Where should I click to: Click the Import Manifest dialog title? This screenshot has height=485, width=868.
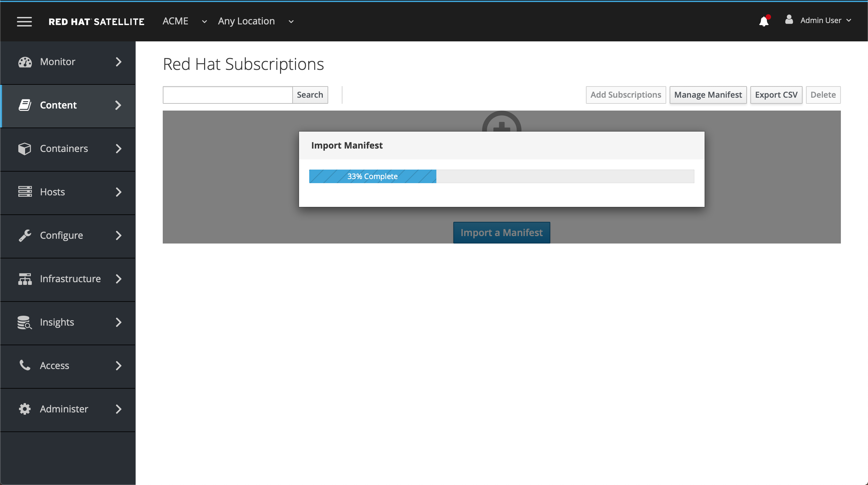click(347, 145)
